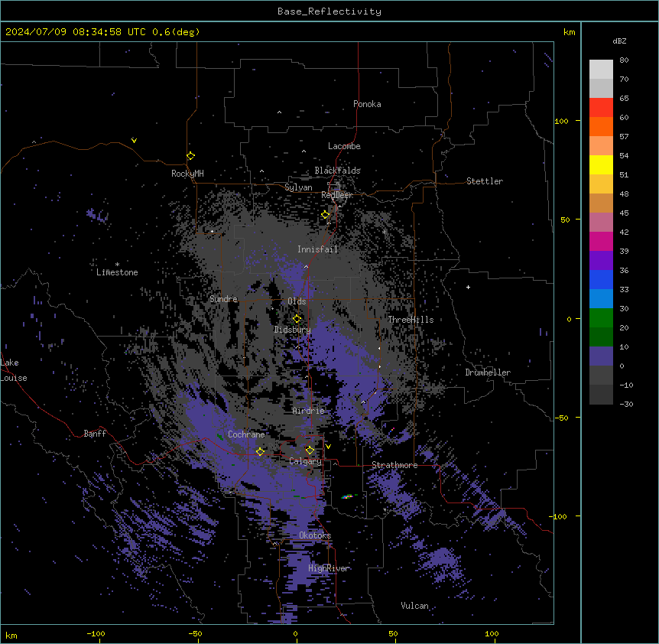Viewport: 659px width, 644px height.
Task: Select the Airdrie label
Action: click(x=309, y=411)
